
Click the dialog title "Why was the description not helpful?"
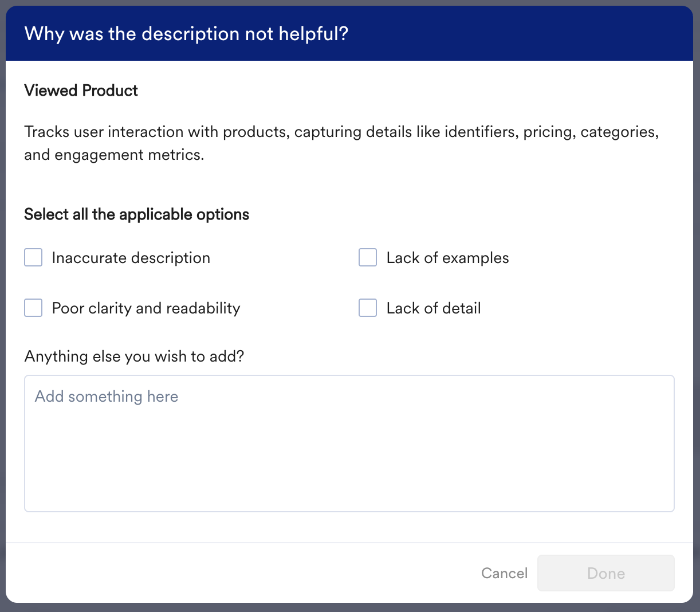click(x=186, y=34)
